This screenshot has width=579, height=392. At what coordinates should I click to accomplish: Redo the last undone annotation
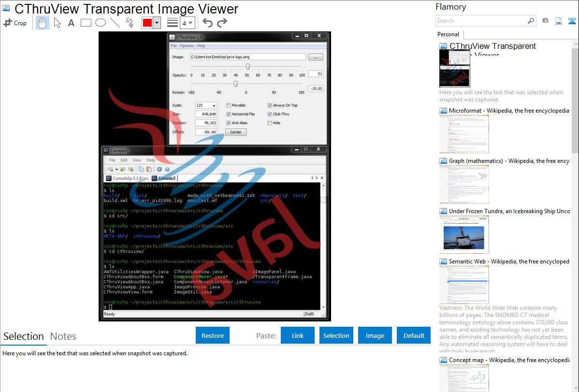(222, 23)
